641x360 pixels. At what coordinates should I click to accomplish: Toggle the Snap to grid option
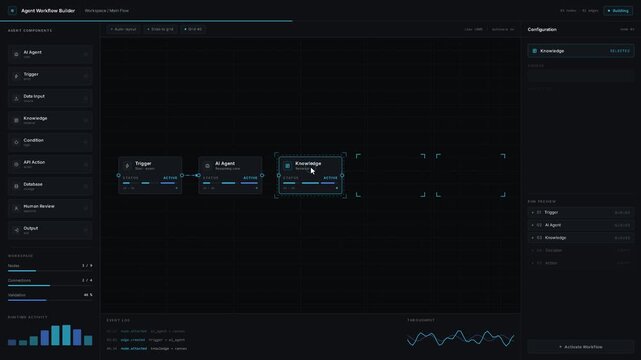coord(160,29)
